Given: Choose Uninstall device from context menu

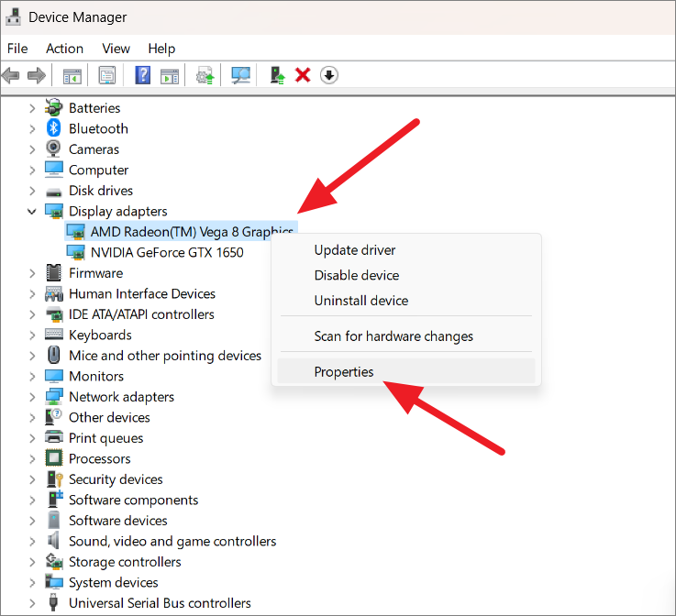Looking at the screenshot, I should pyautogui.click(x=406, y=301).
